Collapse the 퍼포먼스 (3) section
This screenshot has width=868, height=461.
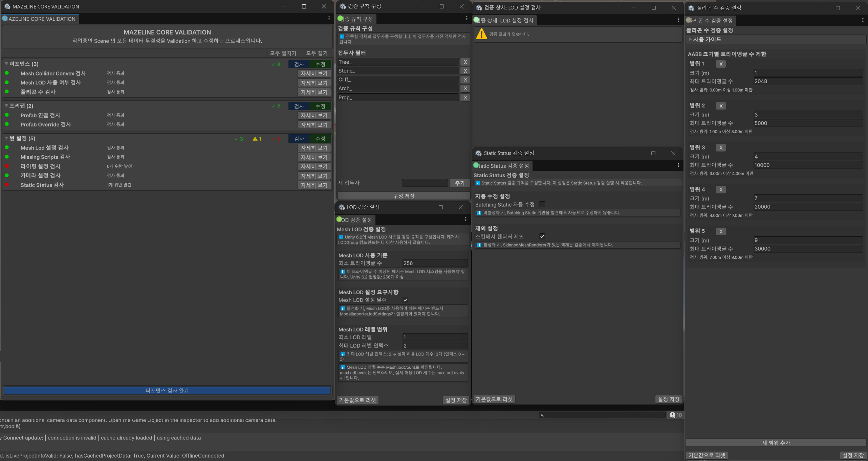6,64
